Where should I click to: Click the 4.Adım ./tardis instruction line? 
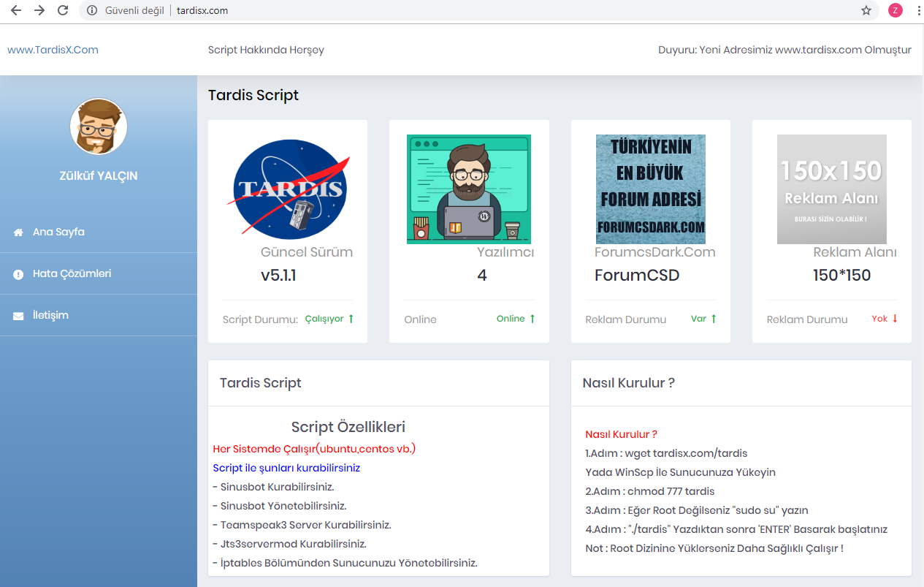pos(736,529)
